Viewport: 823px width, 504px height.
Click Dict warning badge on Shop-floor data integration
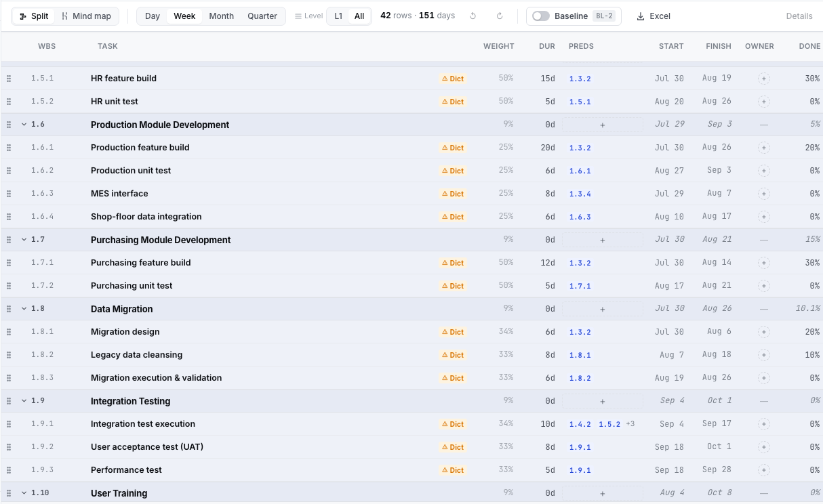(453, 217)
